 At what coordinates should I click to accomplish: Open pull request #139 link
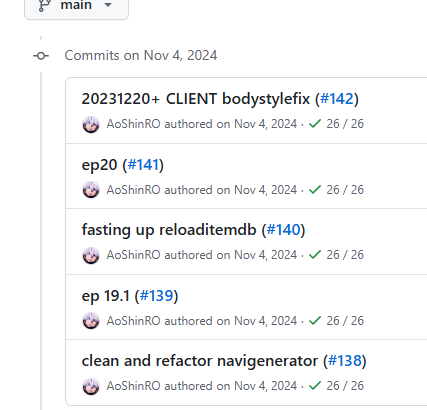pos(156,296)
